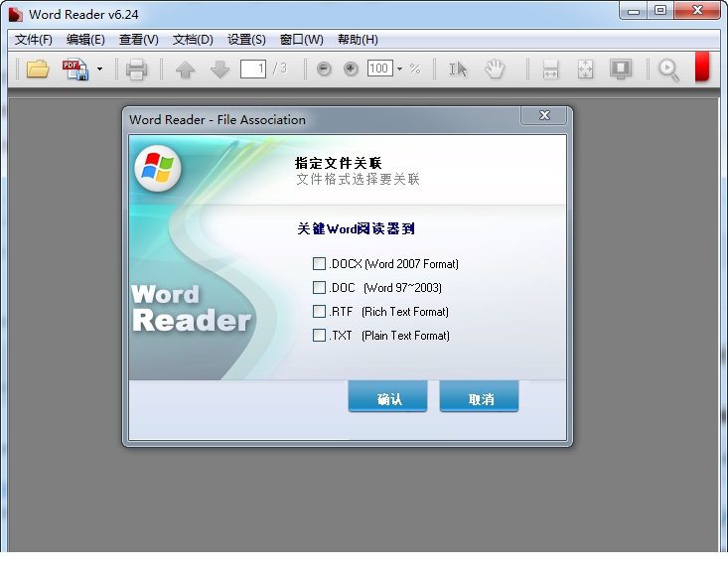
Task: Open the 编辑(E) menu
Action: point(85,40)
